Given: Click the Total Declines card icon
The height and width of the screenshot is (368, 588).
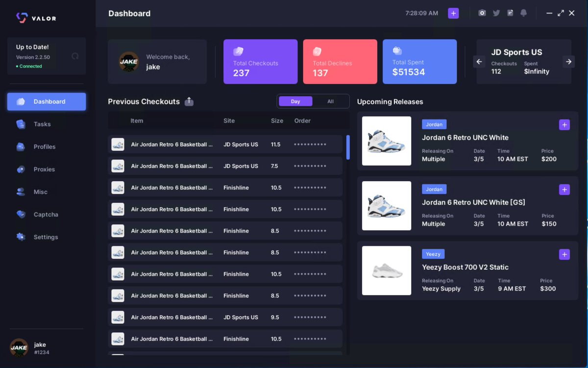Looking at the screenshot, I should 317,51.
